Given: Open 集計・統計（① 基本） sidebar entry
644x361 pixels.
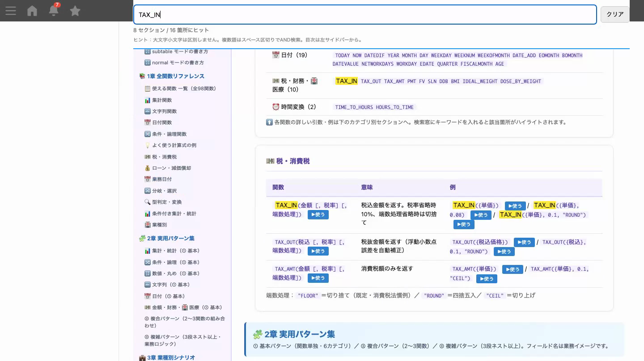Looking at the screenshot, I should pyautogui.click(x=172, y=251).
